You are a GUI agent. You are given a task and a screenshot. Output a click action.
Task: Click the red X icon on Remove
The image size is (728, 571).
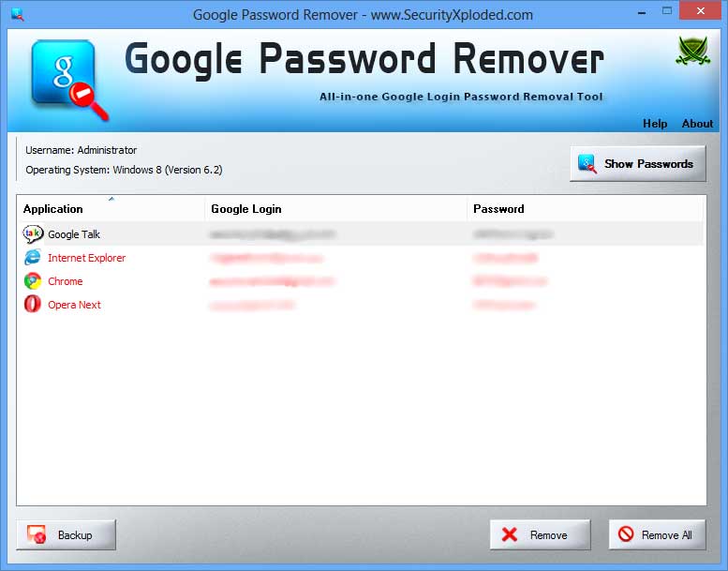point(510,534)
